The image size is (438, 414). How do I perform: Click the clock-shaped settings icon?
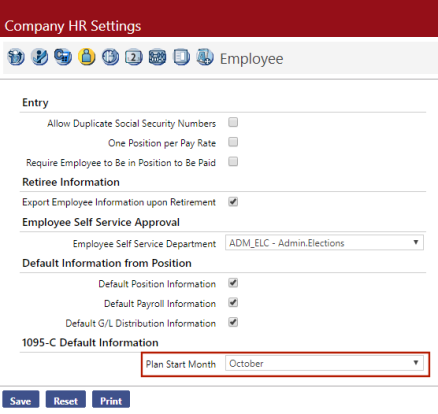[110, 57]
